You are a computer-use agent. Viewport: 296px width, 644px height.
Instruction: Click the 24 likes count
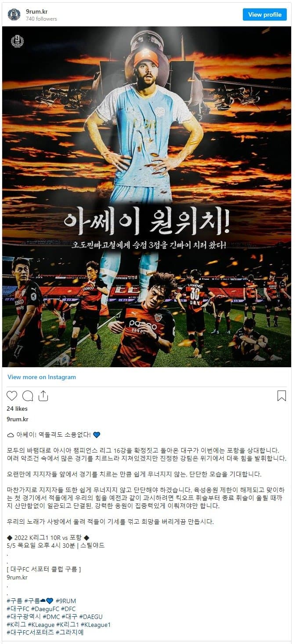pos(17,409)
